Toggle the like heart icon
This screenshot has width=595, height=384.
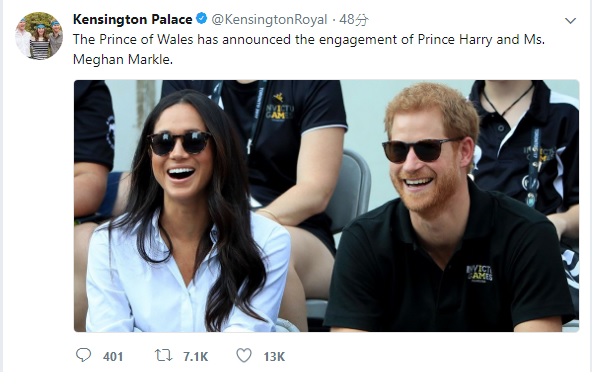coord(244,356)
